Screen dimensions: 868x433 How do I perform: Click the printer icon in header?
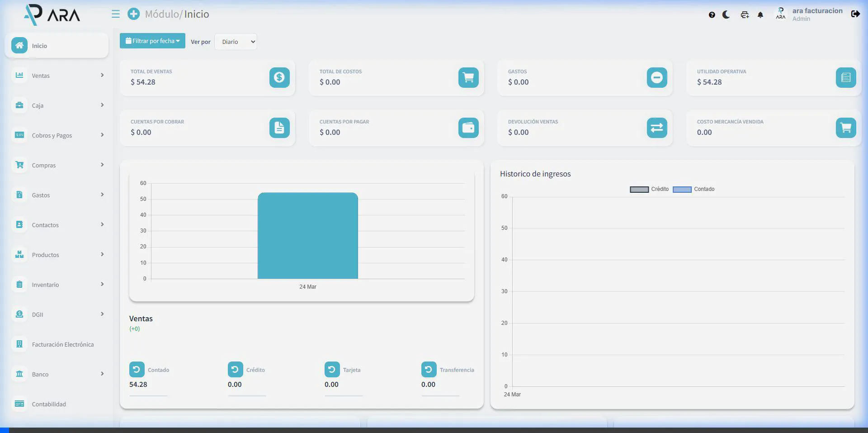click(745, 15)
